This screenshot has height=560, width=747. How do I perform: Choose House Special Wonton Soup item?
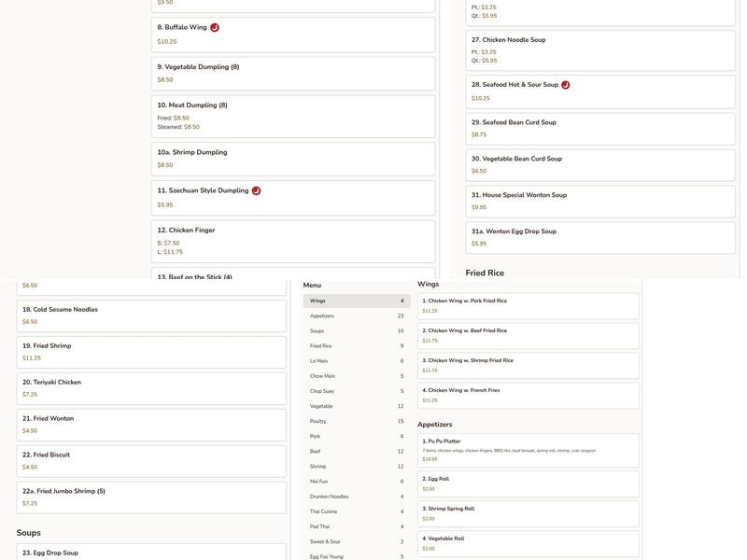[600, 202]
